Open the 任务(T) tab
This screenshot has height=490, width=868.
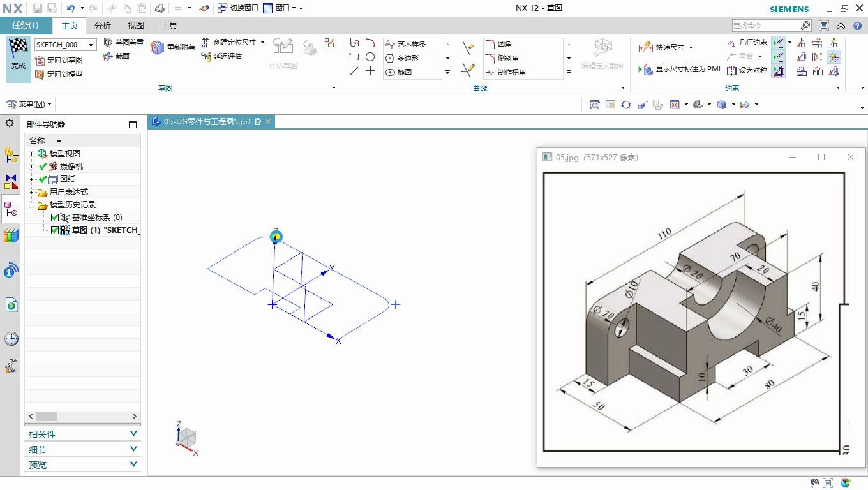tap(26, 26)
